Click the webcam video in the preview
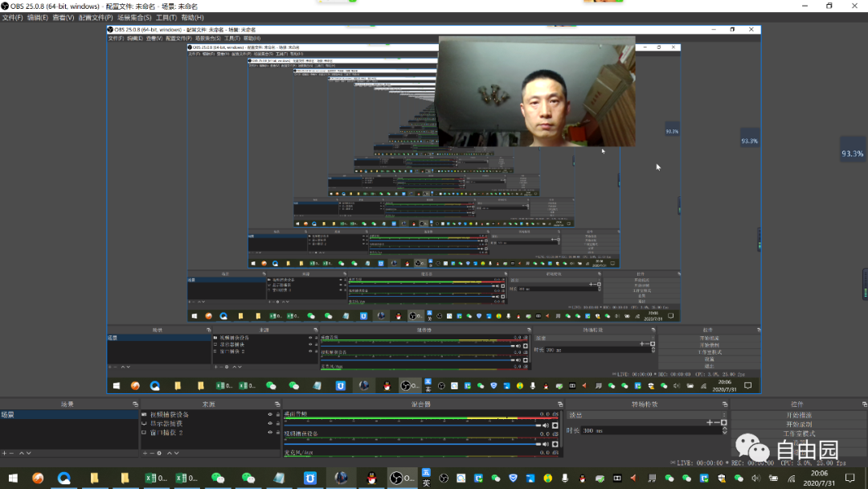This screenshot has height=489, width=868. click(536, 92)
